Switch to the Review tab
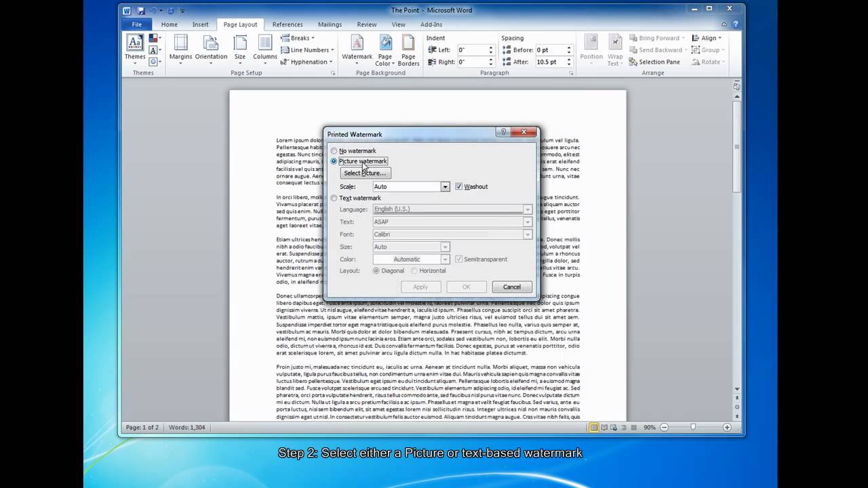 (367, 24)
